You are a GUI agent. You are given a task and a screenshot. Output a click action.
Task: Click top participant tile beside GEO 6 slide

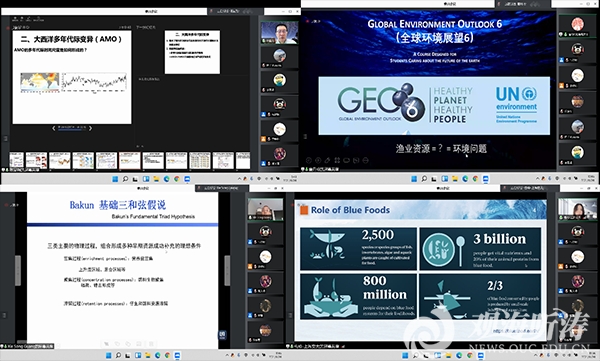[577, 26]
